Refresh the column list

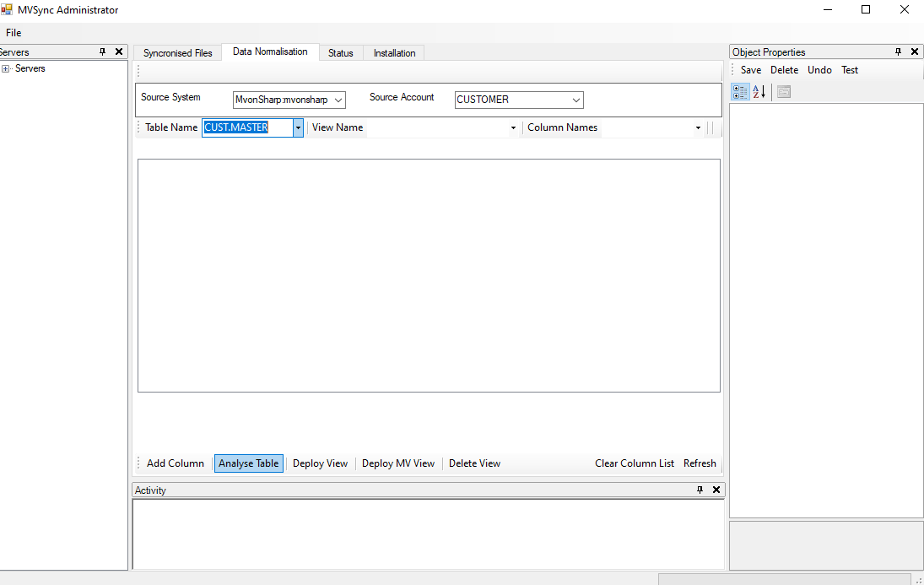700,463
